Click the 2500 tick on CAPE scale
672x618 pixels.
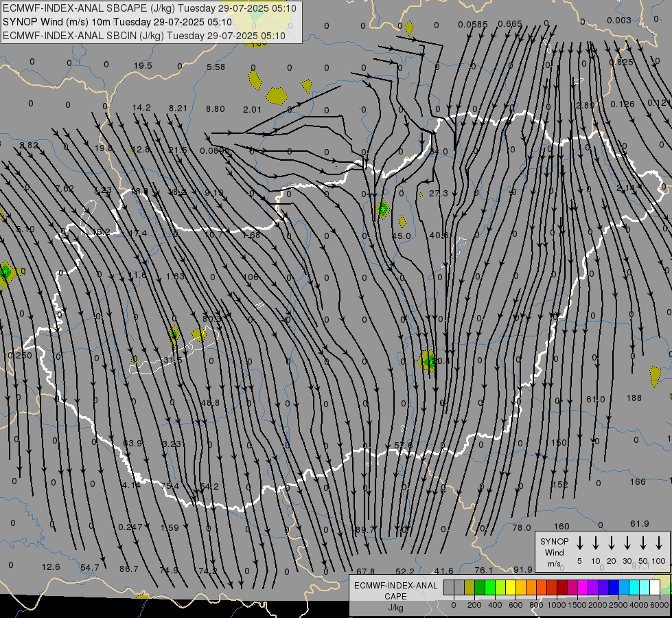click(618, 605)
